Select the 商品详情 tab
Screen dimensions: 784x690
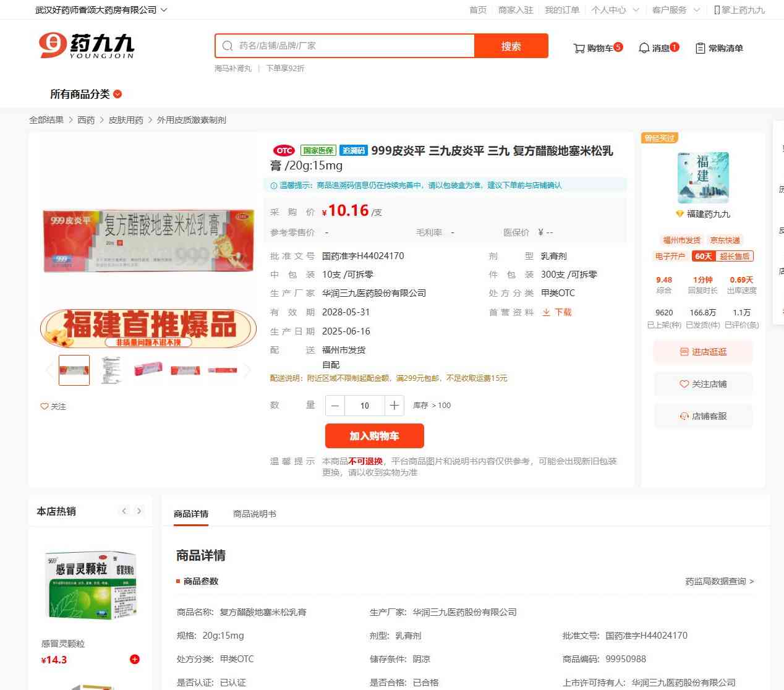[x=191, y=514]
